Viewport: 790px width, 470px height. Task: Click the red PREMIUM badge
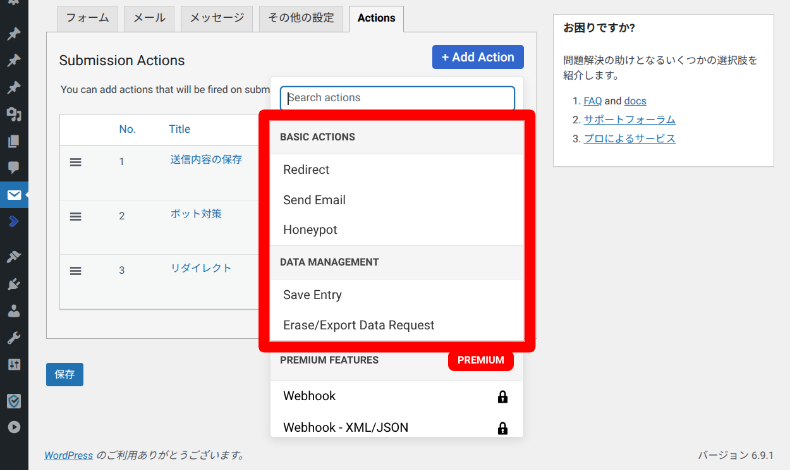click(x=481, y=360)
